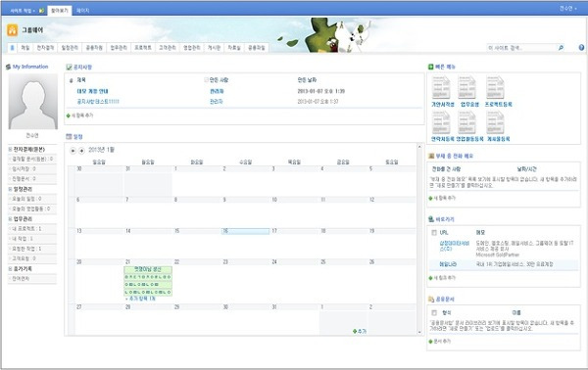Click the orange 그룹웨어 site logo

click(13, 30)
